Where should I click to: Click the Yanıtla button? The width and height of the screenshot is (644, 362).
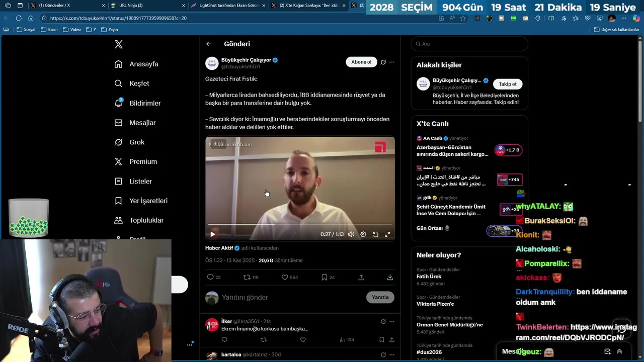[x=380, y=297]
